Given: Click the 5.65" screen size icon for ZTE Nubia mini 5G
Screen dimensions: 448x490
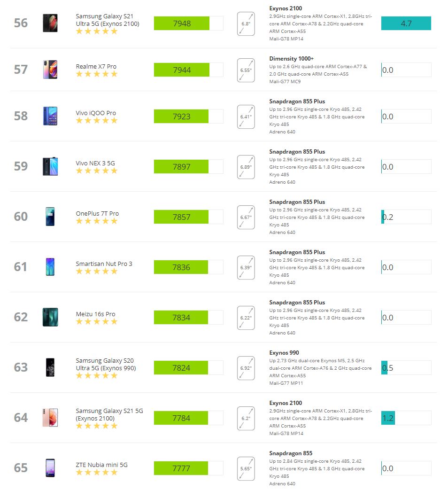Looking at the screenshot, I should (x=246, y=469).
